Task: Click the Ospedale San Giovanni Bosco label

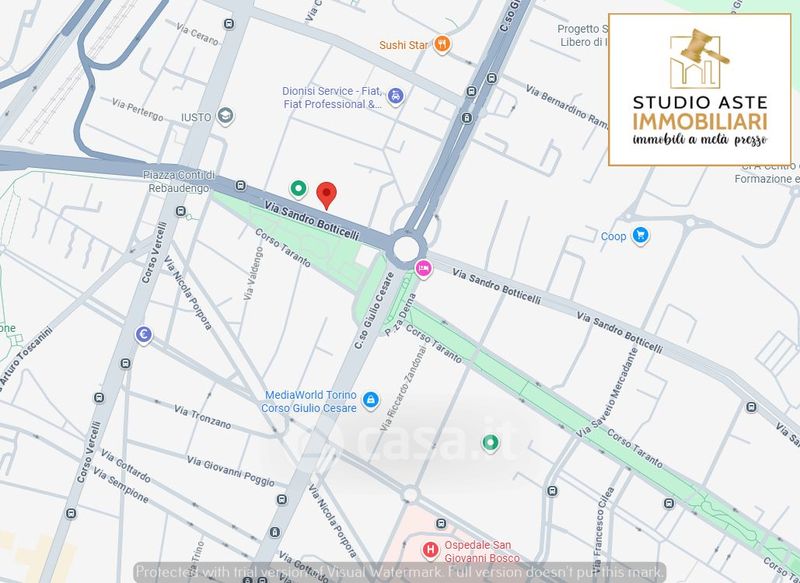Action: [x=482, y=550]
